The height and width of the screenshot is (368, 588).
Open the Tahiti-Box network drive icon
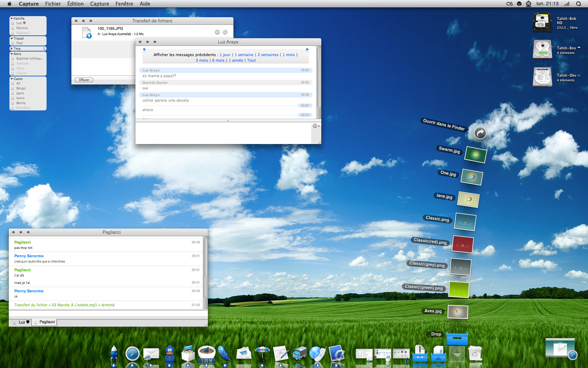[542, 49]
